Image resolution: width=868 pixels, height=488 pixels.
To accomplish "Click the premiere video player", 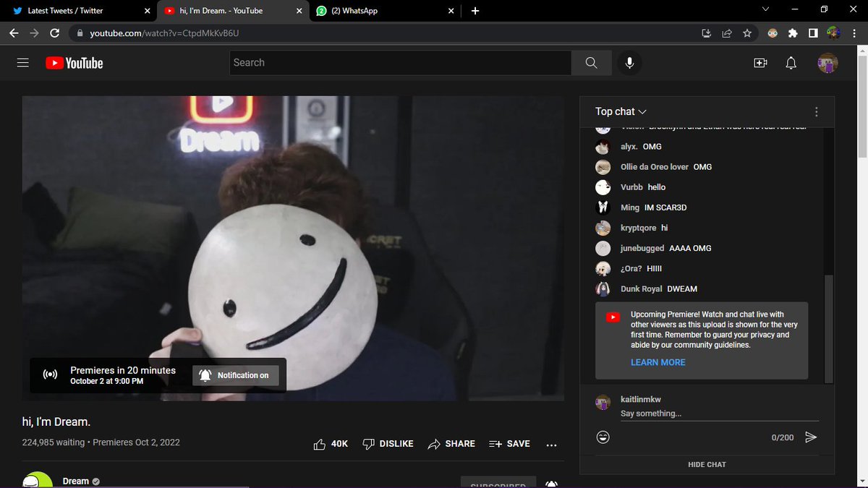I will point(293,248).
